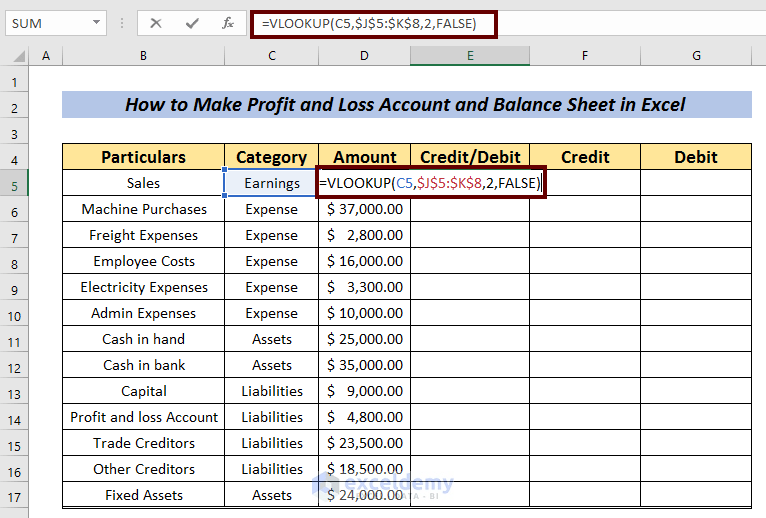The width and height of the screenshot is (766, 518).
Task: Select the $ 10,000.00 amount cell
Action: (364, 313)
